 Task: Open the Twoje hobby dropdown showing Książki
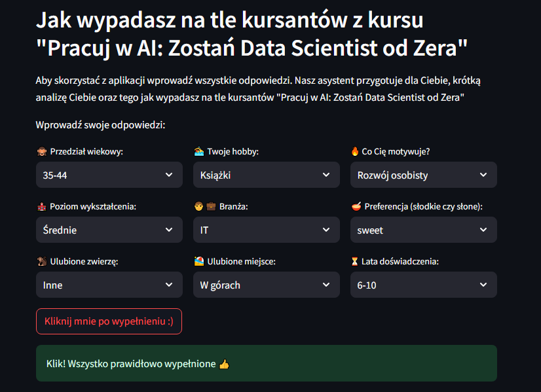266,174
